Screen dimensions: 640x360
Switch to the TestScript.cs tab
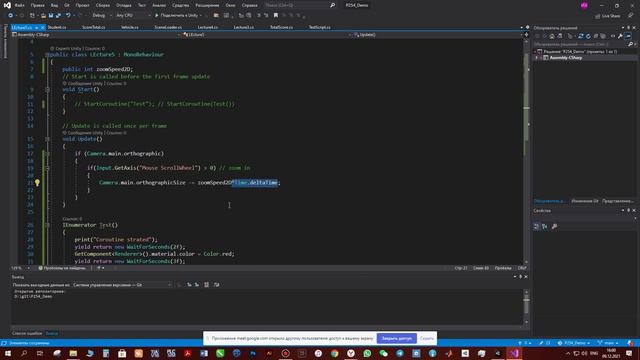click(x=320, y=27)
